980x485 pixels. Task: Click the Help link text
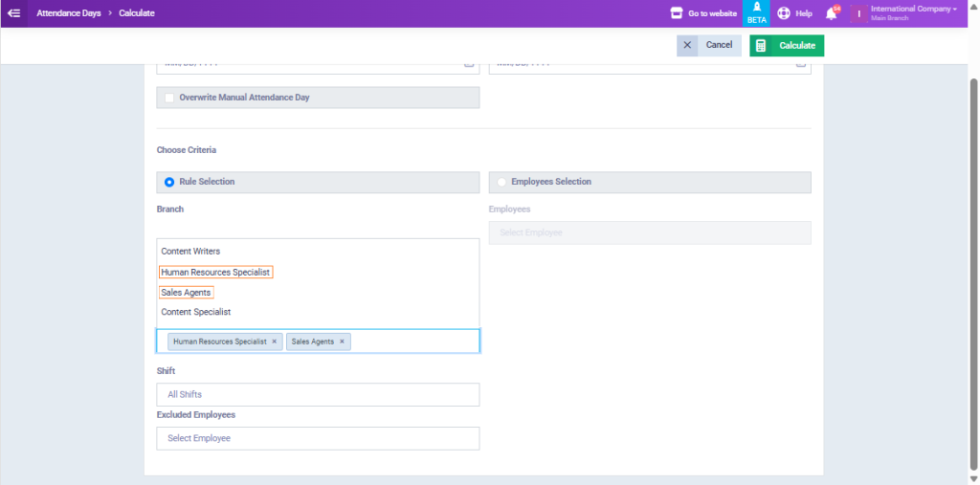804,13
